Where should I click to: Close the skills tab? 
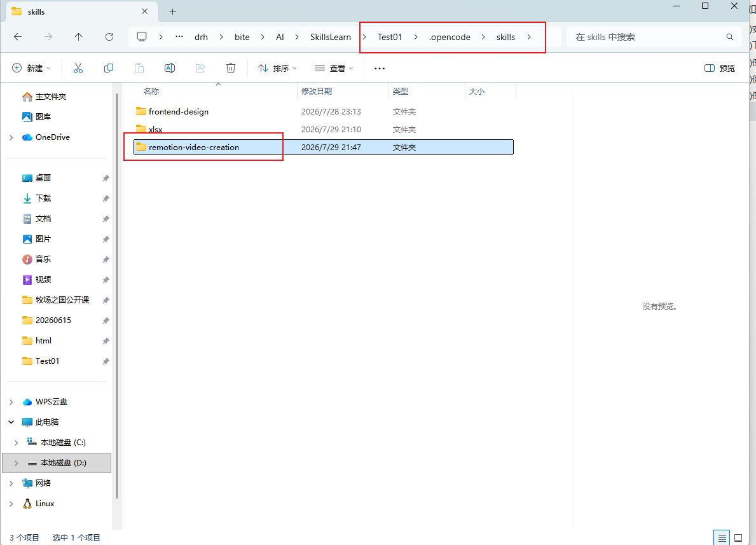coord(144,11)
